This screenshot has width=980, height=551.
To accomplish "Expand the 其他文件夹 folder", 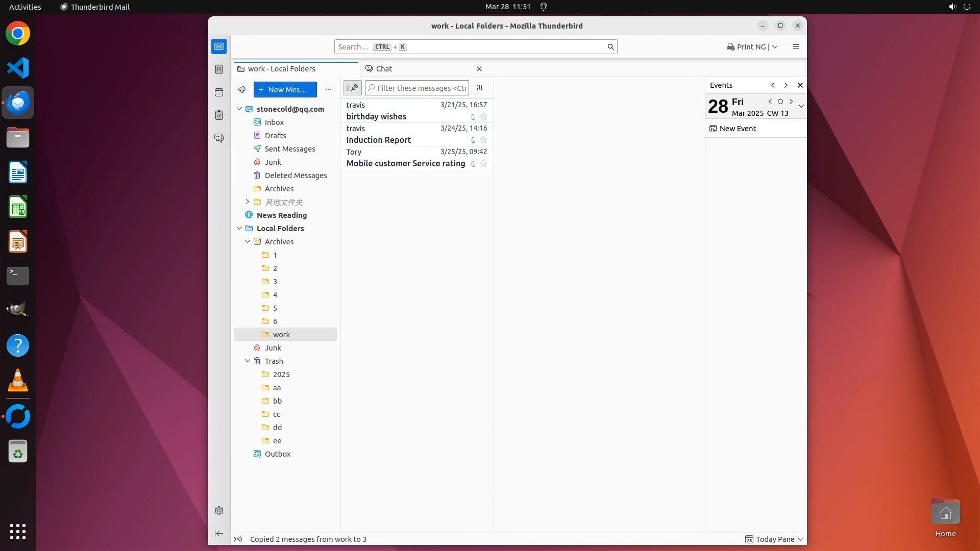I will tap(248, 202).
